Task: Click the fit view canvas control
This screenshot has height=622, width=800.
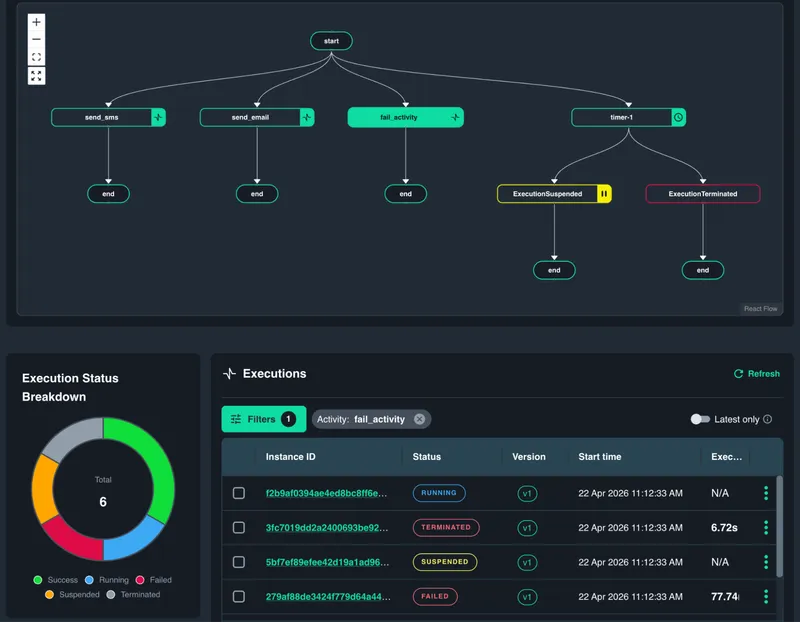Action: 37,58
